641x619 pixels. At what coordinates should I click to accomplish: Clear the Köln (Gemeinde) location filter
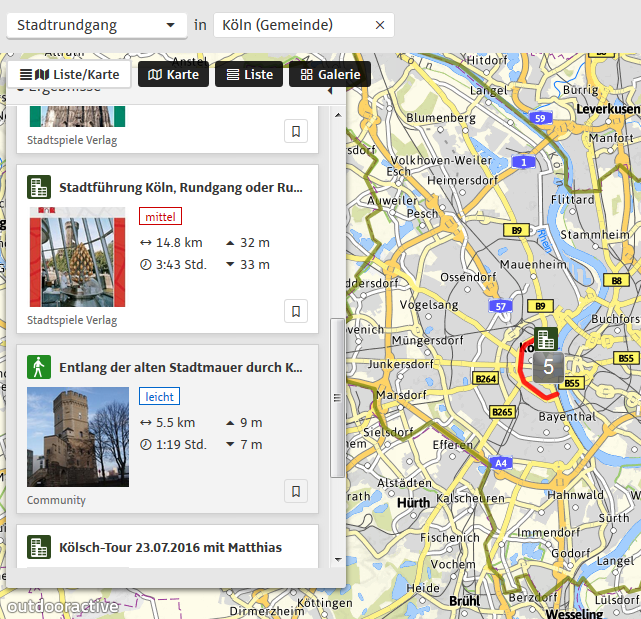coord(380,25)
